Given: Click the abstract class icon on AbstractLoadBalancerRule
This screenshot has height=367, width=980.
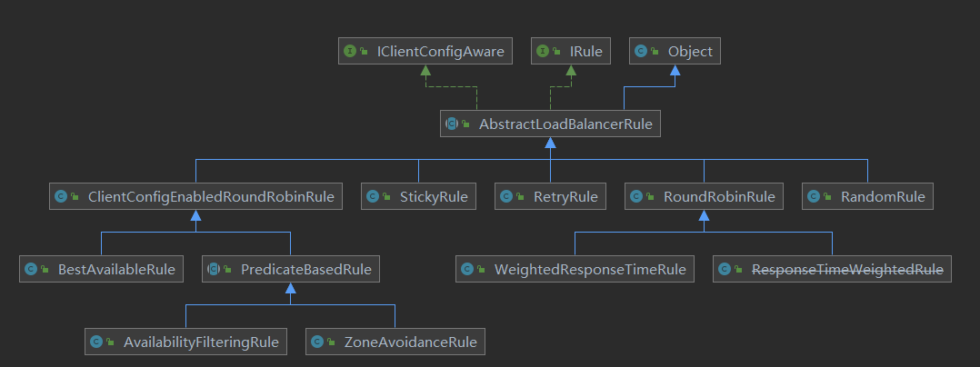Looking at the screenshot, I should tap(451, 124).
